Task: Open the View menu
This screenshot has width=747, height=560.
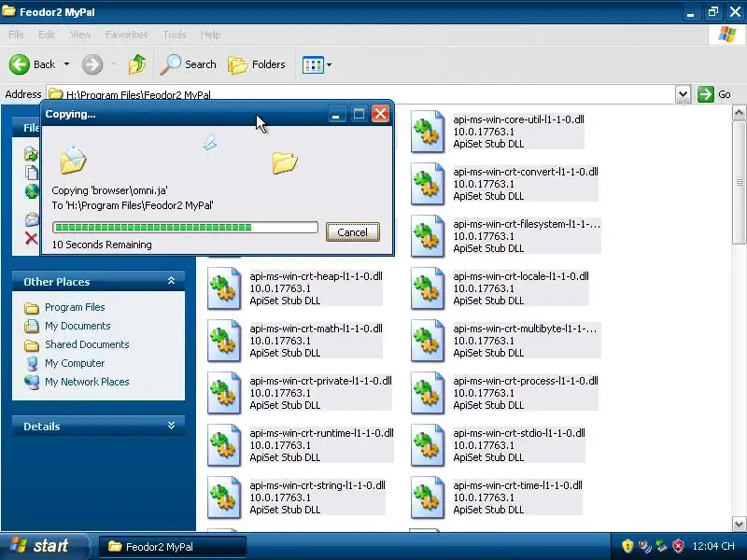Action: pos(80,35)
